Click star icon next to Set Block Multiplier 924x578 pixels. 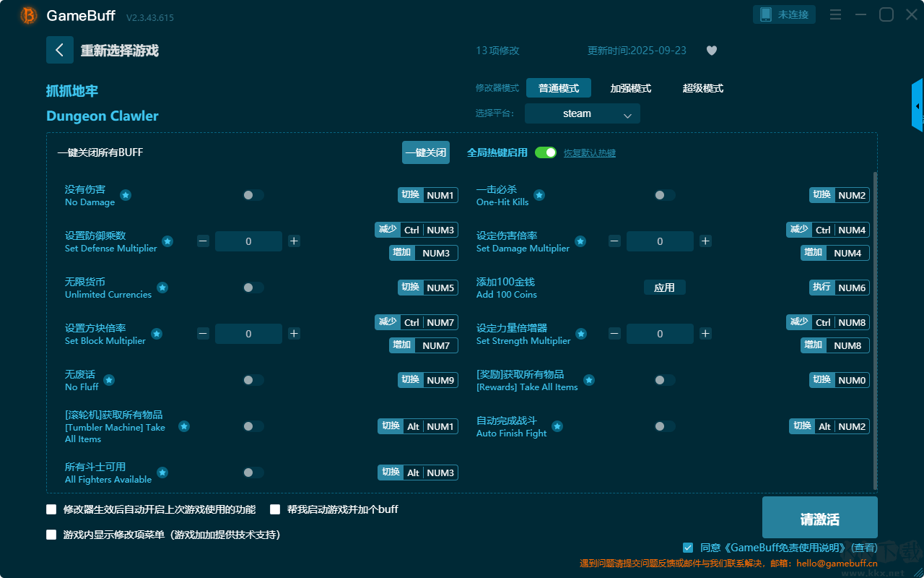click(x=157, y=334)
